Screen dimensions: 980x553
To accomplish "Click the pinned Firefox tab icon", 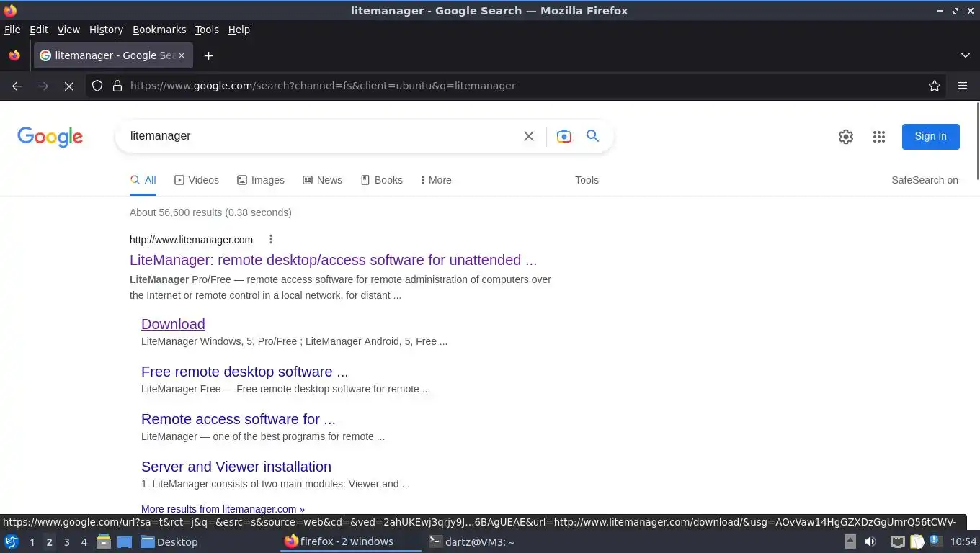I will pos(14,55).
